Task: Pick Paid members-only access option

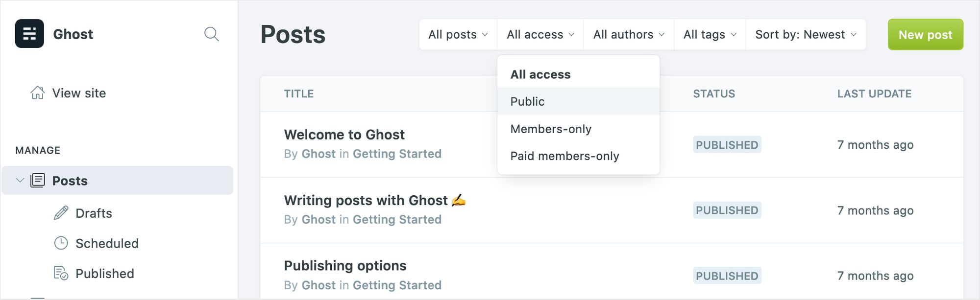Action: 564,156
